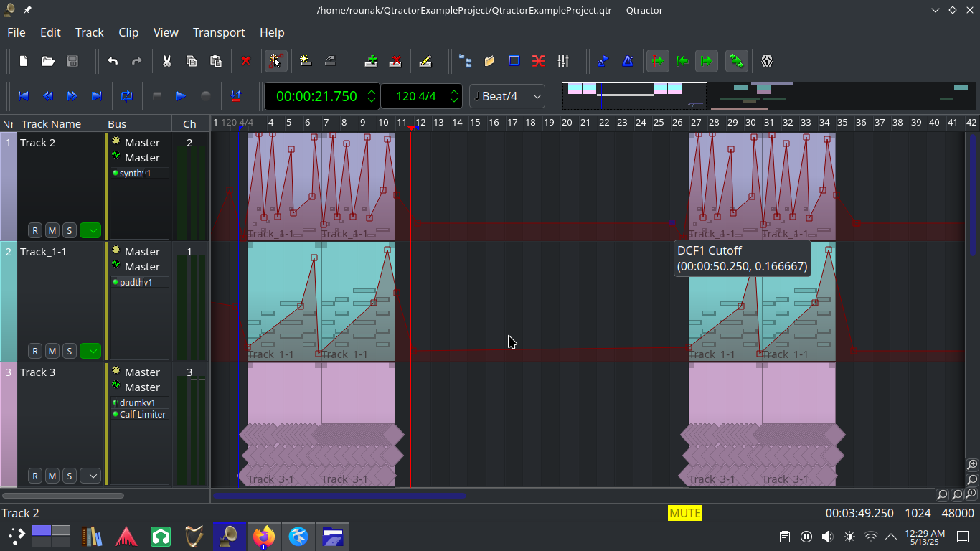This screenshot has height=551, width=980.
Task: Solo Track_1-1 with S button
Action: 69,351
